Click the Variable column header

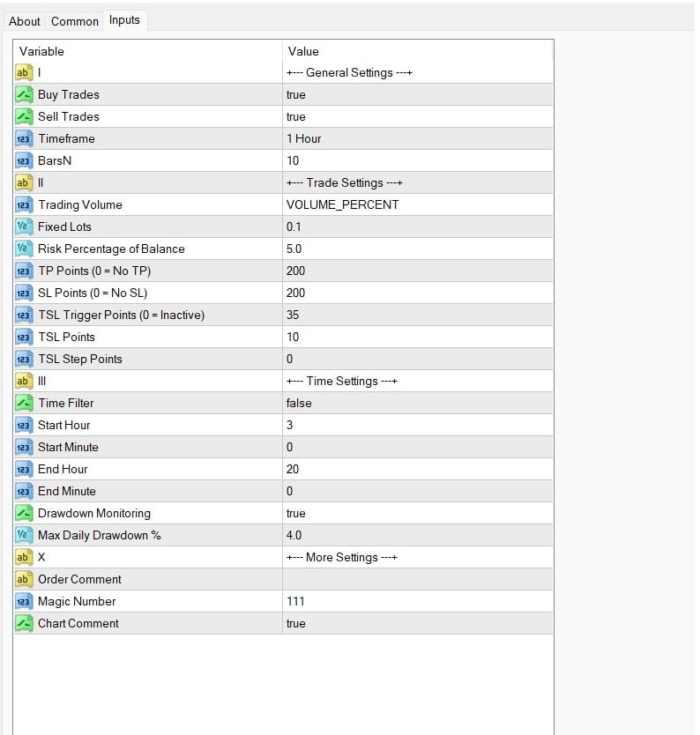[41, 51]
